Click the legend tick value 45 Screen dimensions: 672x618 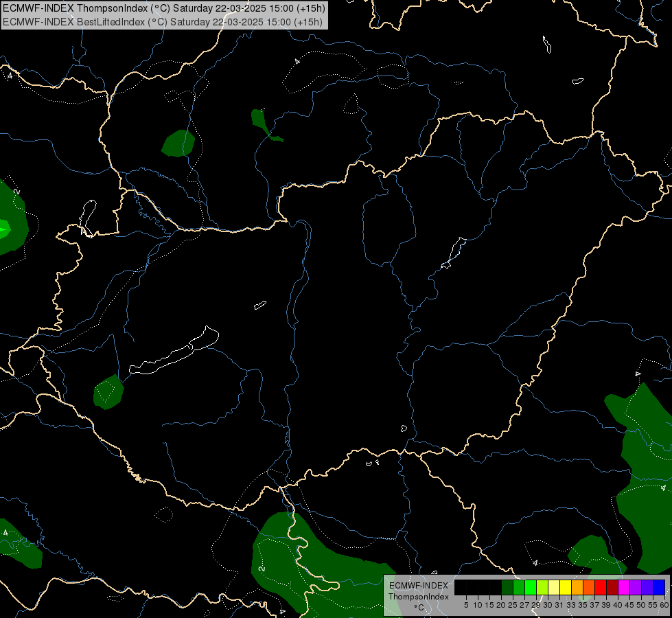629,605
